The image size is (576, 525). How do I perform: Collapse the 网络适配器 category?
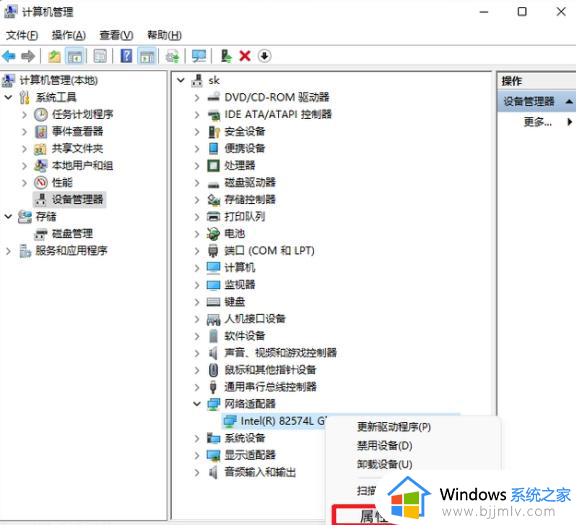click(197, 404)
